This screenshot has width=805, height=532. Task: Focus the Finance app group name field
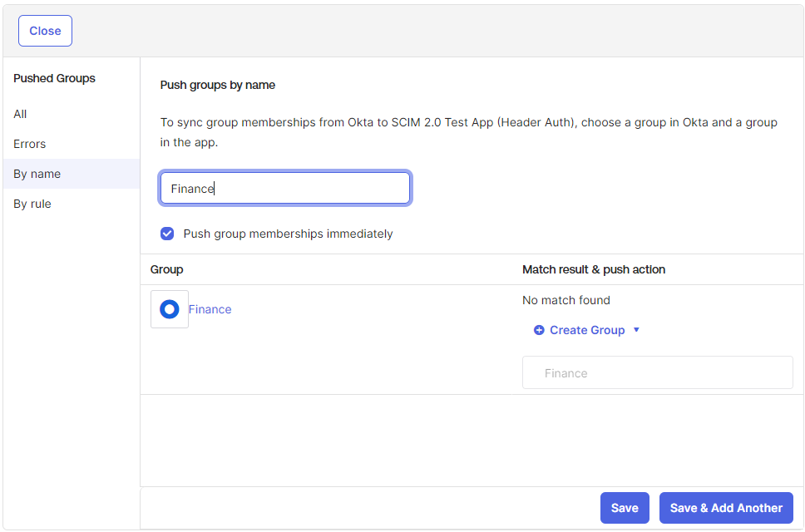[658, 372]
